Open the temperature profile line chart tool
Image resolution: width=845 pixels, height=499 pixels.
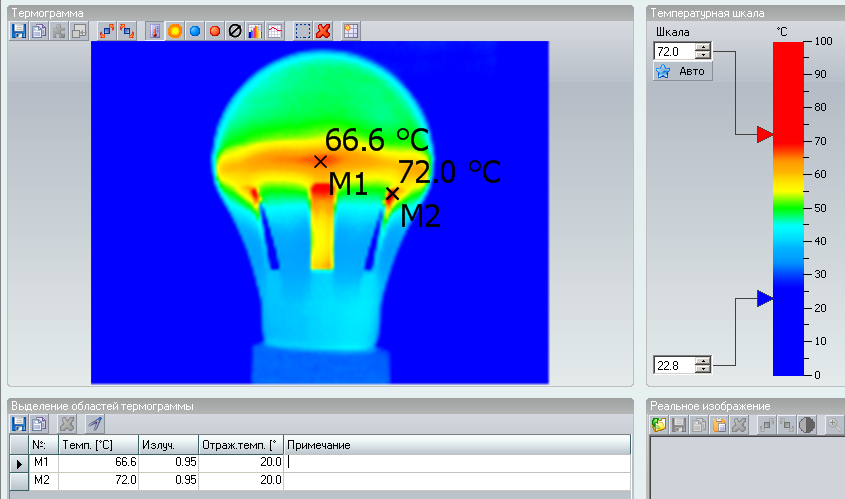point(274,31)
